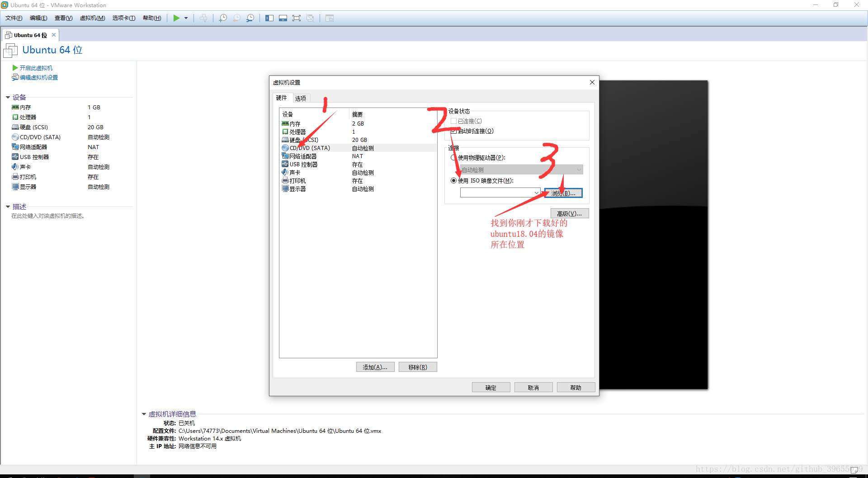
Task: Toggle the thumbnail bar view icon
Action: pos(283,18)
